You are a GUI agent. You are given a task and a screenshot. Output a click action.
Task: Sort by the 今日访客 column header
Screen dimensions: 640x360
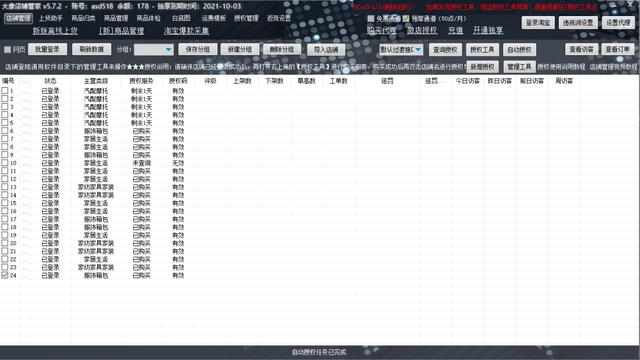coord(468,81)
